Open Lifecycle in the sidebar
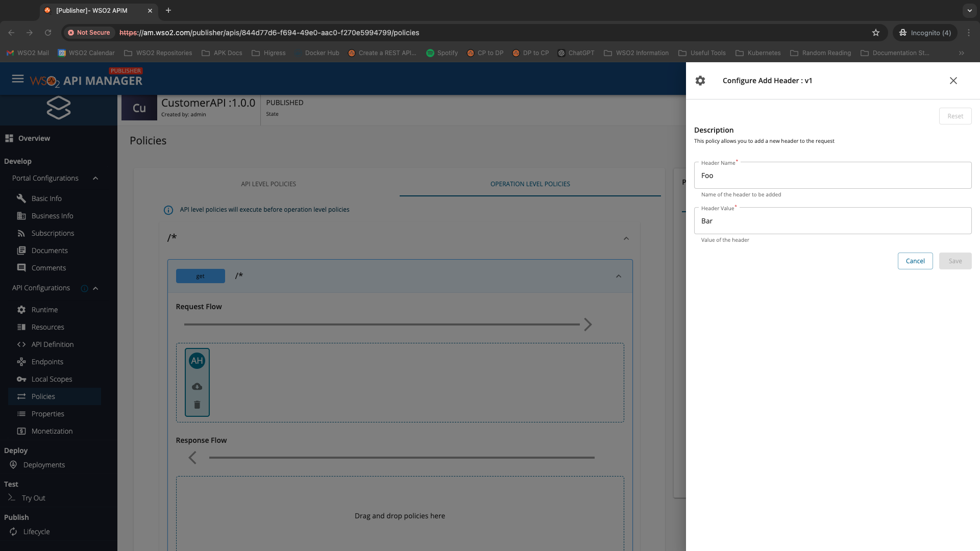Image resolution: width=980 pixels, height=551 pixels. [x=37, y=532]
